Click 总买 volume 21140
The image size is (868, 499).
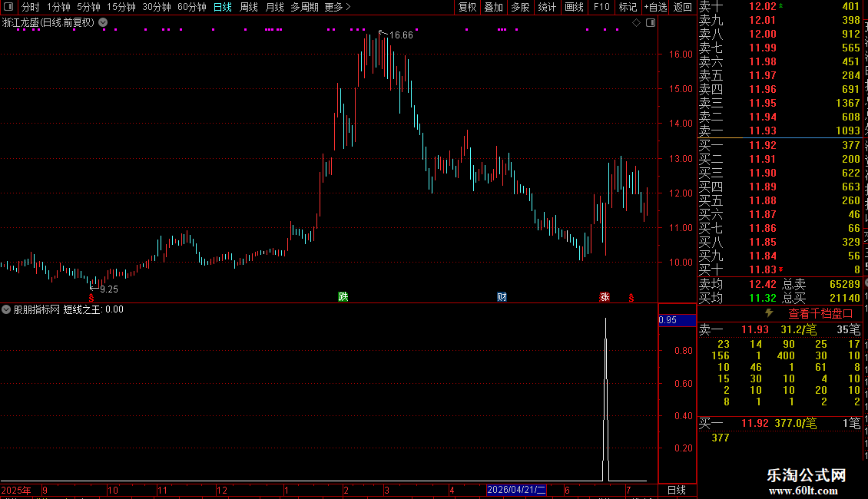click(845, 298)
